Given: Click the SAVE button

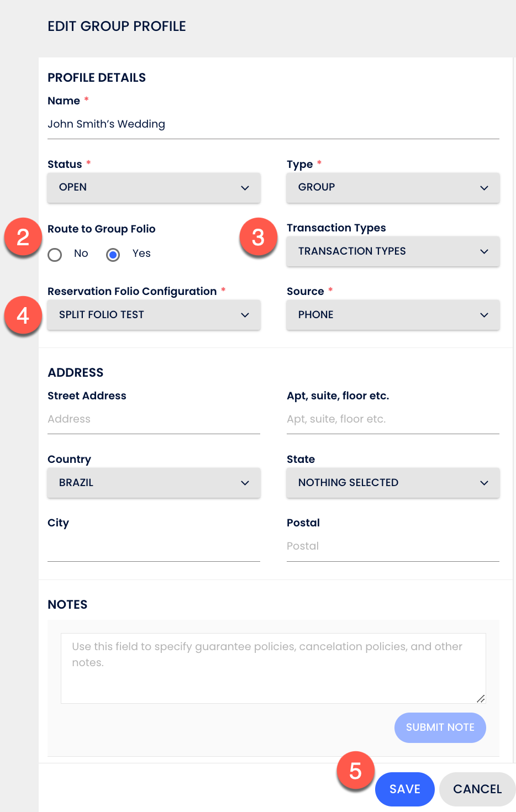Looking at the screenshot, I should [x=404, y=789].
